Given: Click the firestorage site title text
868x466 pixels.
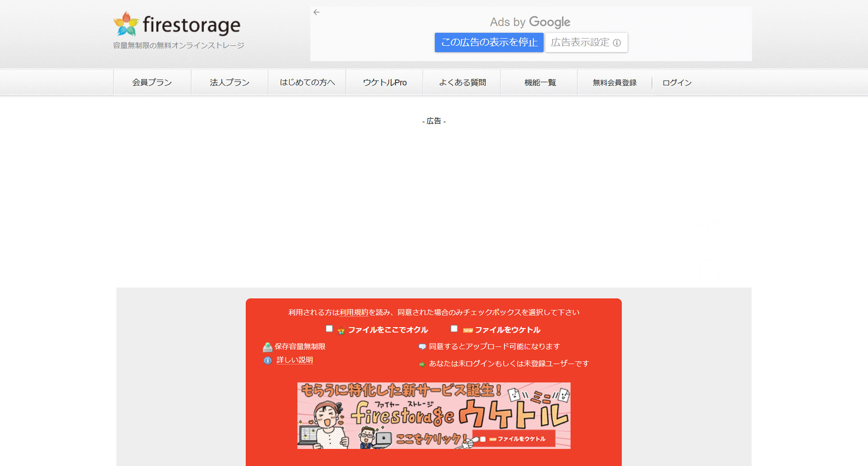Looking at the screenshot, I should [x=191, y=25].
